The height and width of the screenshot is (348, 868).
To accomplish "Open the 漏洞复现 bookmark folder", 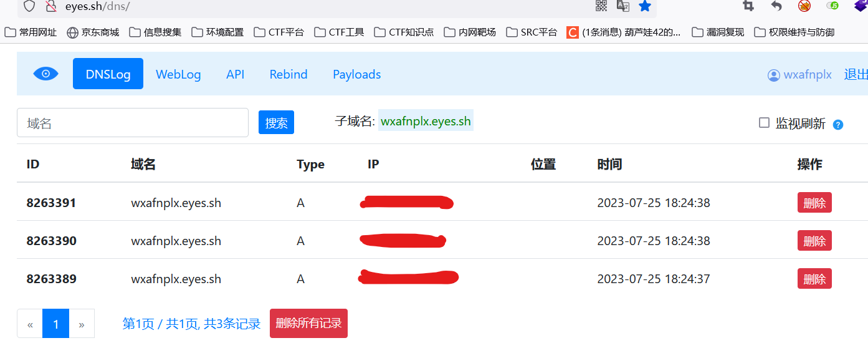I will (718, 32).
